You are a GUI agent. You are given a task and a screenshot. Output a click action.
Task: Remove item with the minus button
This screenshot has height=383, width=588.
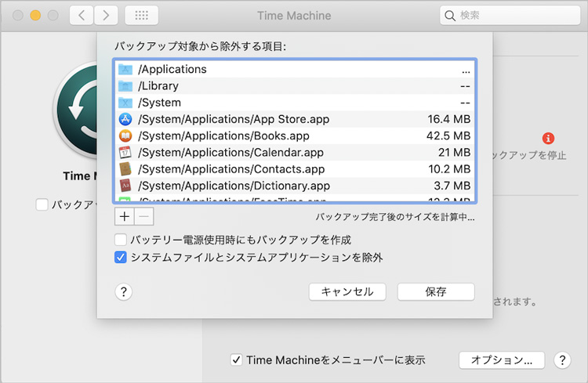coord(144,217)
